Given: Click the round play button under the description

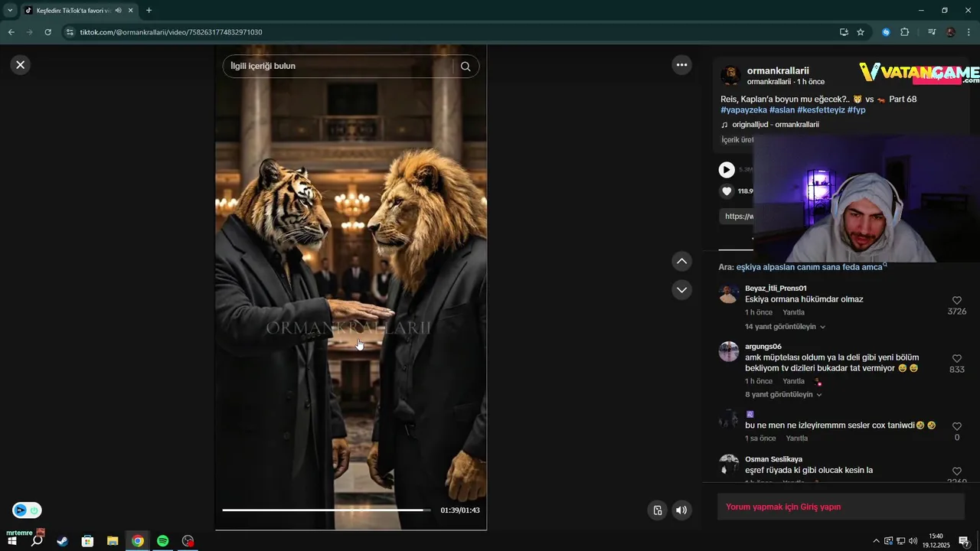Looking at the screenshot, I should (x=727, y=170).
